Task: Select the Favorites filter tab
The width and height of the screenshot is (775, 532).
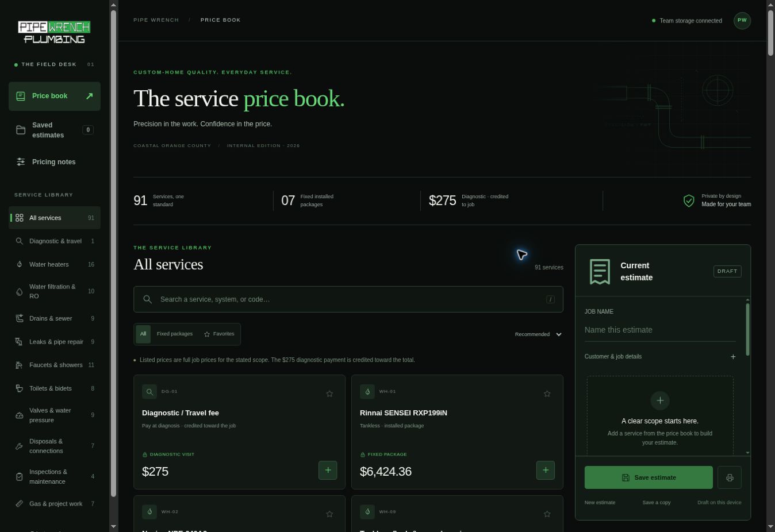Action: tap(219, 334)
